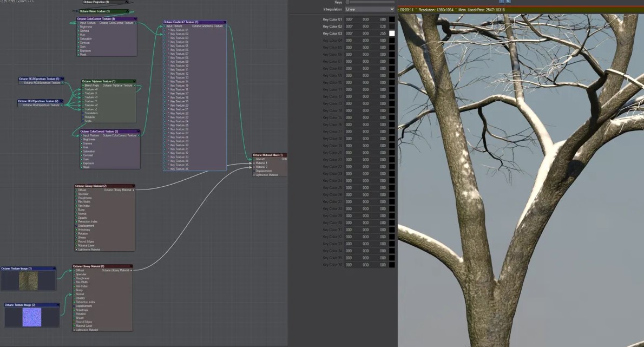The image size is (644, 347).
Task: Click RGBSpectrum Texture (2) output socket
Action: [x=62, y=105]
